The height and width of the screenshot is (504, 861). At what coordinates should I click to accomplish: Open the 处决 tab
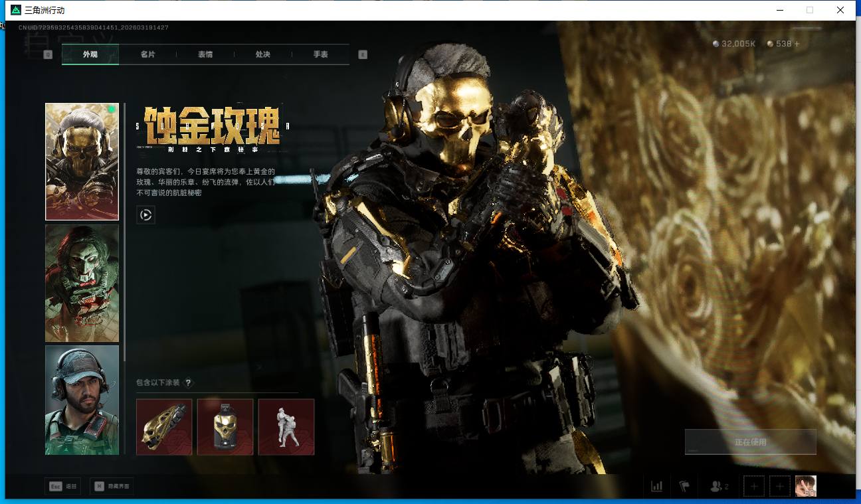tap(263, 54)
